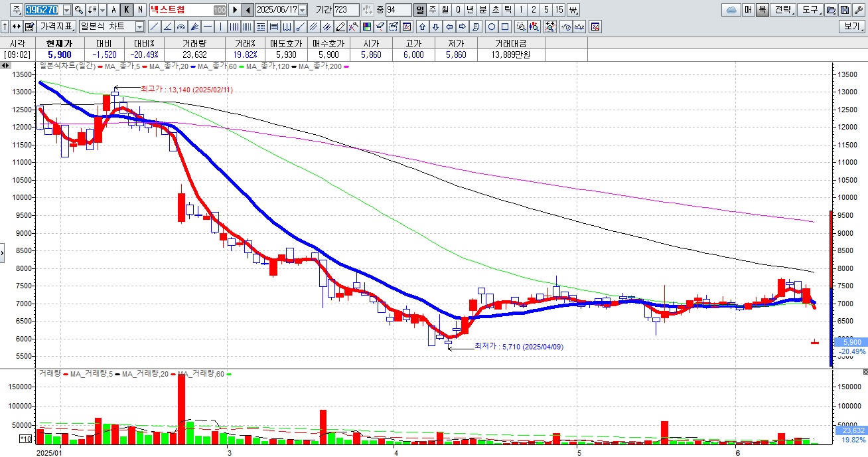Toggle the N market filter button
The height and width of the screenshot is (457, 868).
pyautogui.click(x=140, y=10)
